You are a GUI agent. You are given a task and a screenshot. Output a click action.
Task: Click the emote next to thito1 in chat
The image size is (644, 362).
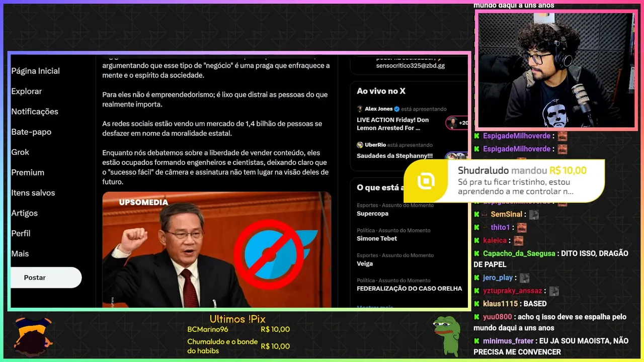click(x=522, y=227)
